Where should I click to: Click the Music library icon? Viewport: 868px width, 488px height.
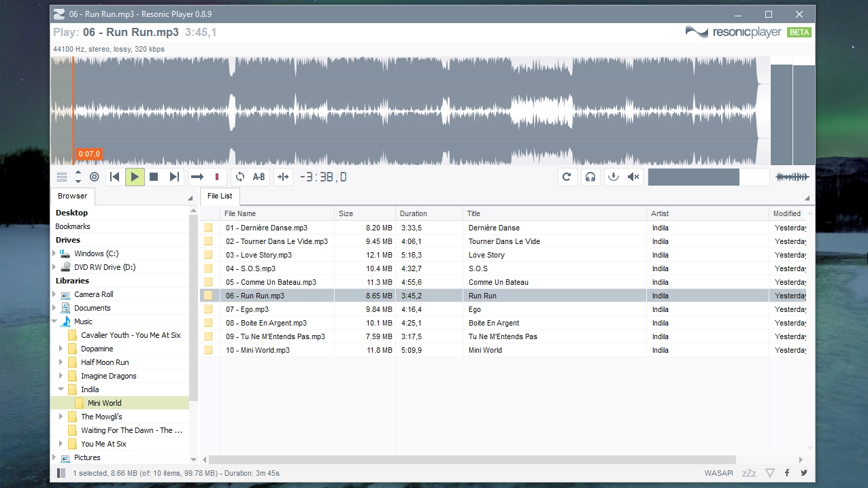tap(66, 321)
